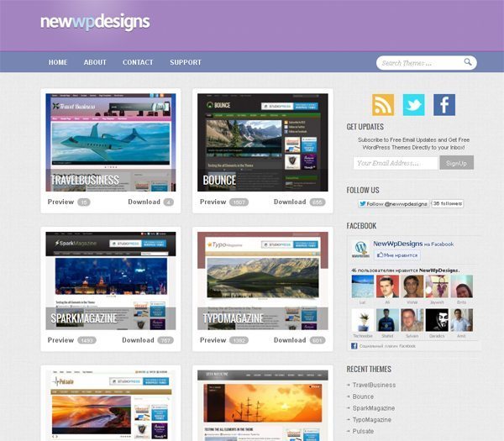504x441 pixels.
Task: Open the sunset ship theme thumbnail
Action: pyautogui.click(x=263, y=406)
